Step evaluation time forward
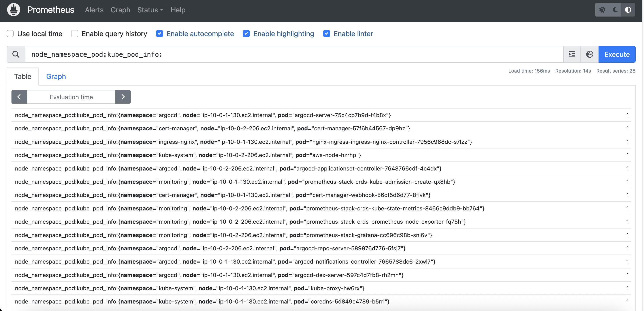The image size is (644, 311). [123, 97]
